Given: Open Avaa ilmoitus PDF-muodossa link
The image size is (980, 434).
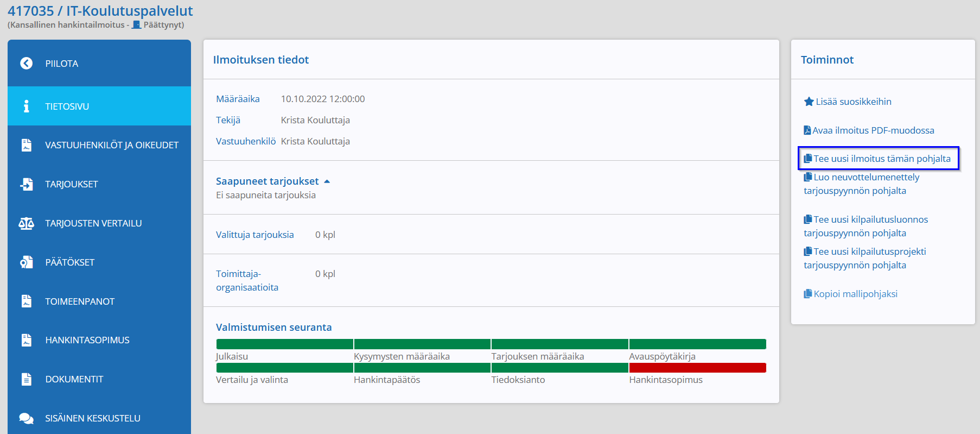Looking at the screenshot, I should point(869,130).
